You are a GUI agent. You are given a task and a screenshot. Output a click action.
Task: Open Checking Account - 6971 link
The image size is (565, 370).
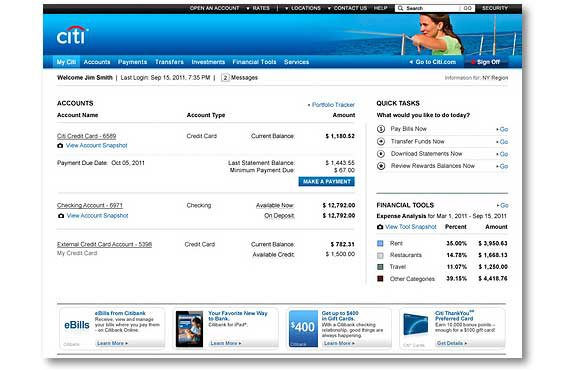tap(90, 205)
